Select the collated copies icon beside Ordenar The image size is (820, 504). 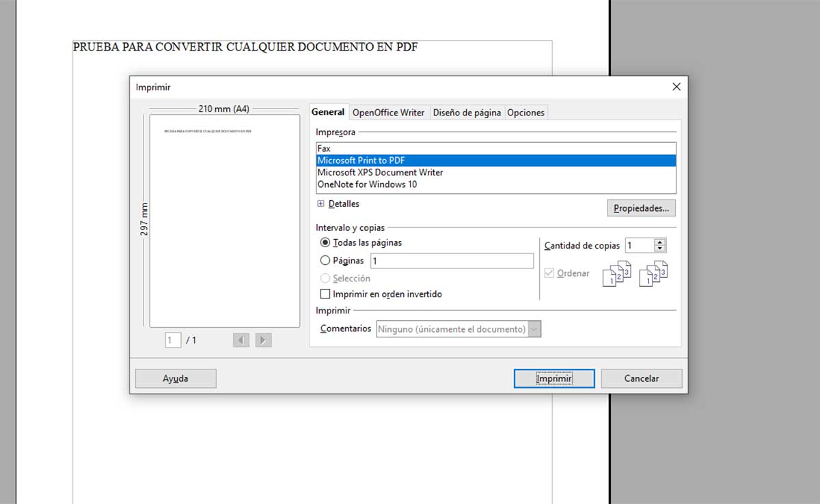tap(615, 273)
